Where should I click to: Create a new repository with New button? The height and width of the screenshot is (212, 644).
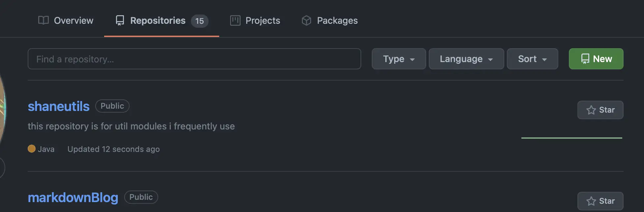click(596, 59)
